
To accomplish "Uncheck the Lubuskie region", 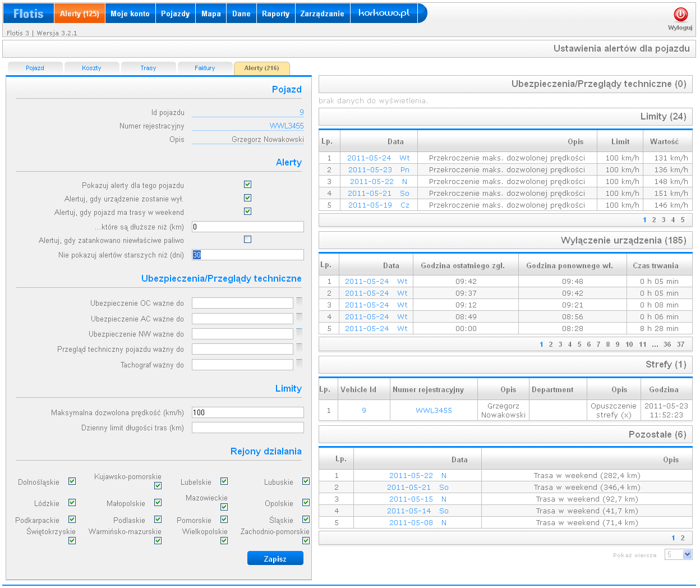I will click(x=306, y=481).
